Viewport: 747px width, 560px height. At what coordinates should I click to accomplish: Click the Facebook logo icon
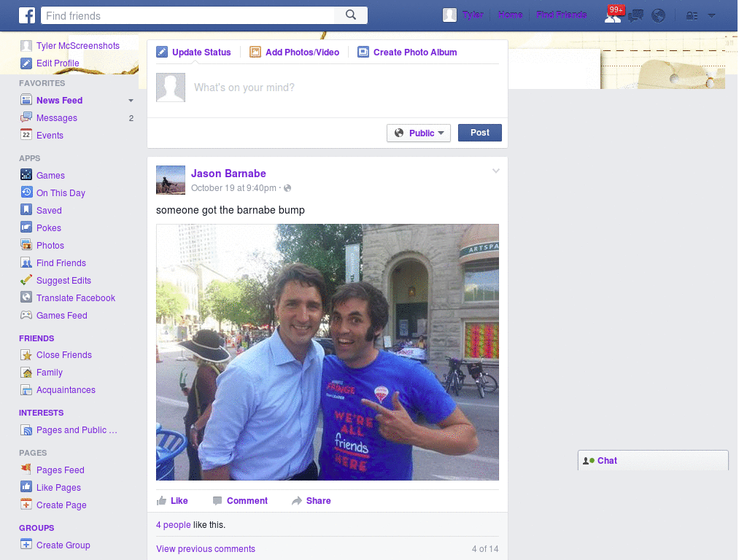click(x=27, y=15)
